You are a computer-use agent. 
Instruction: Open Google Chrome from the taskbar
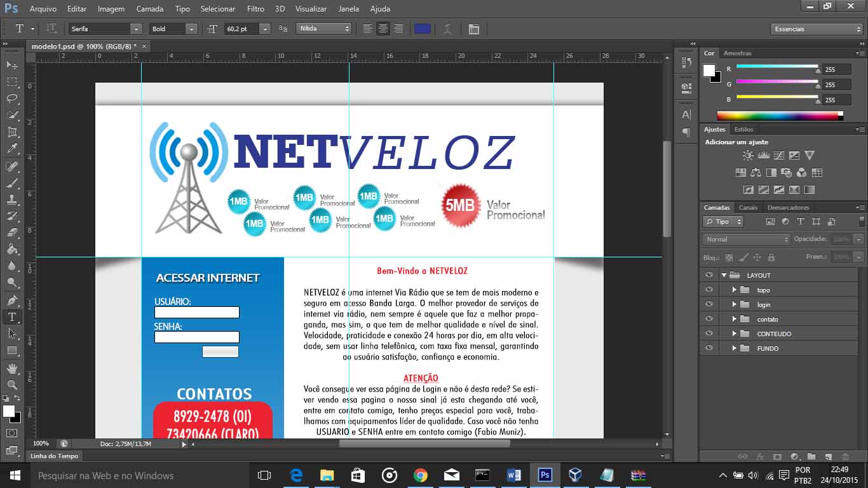(420, 475)
